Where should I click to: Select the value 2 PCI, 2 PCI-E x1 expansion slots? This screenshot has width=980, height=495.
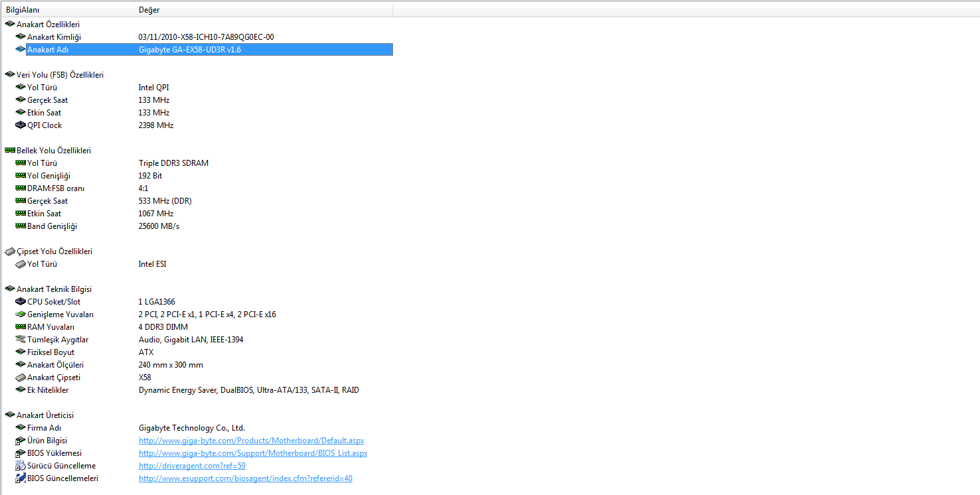(207, 315)
